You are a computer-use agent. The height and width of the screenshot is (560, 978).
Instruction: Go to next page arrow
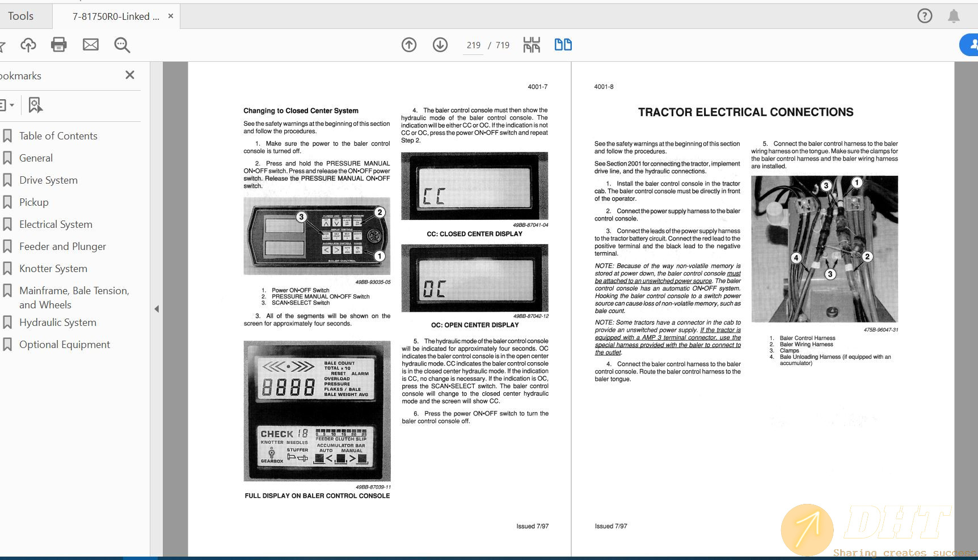(x=440, y=45)
